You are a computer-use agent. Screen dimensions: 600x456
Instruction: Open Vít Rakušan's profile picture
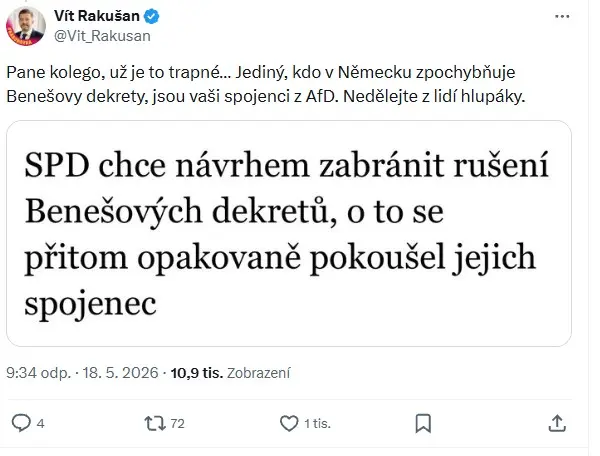26,26
